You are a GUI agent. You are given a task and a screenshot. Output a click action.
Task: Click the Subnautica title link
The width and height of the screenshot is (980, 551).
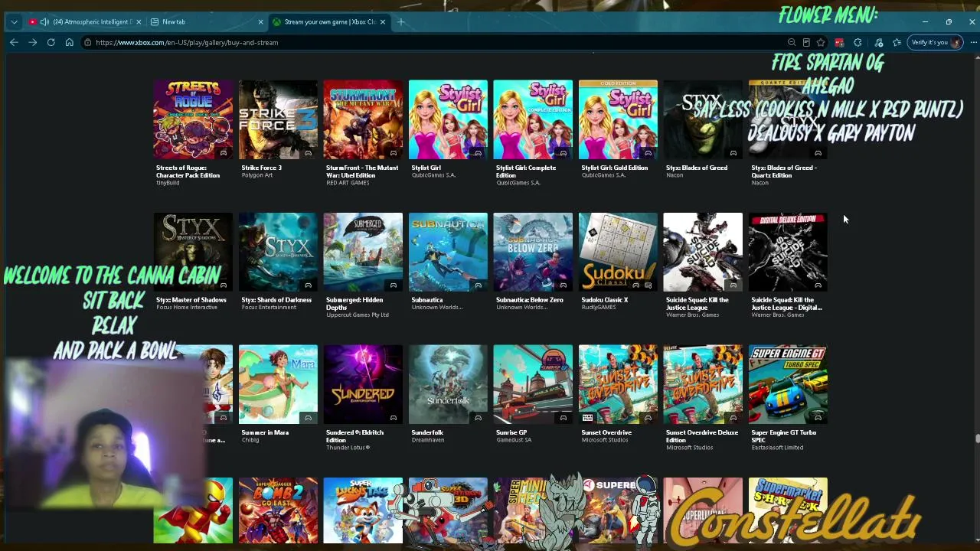(x=427, y=300)
